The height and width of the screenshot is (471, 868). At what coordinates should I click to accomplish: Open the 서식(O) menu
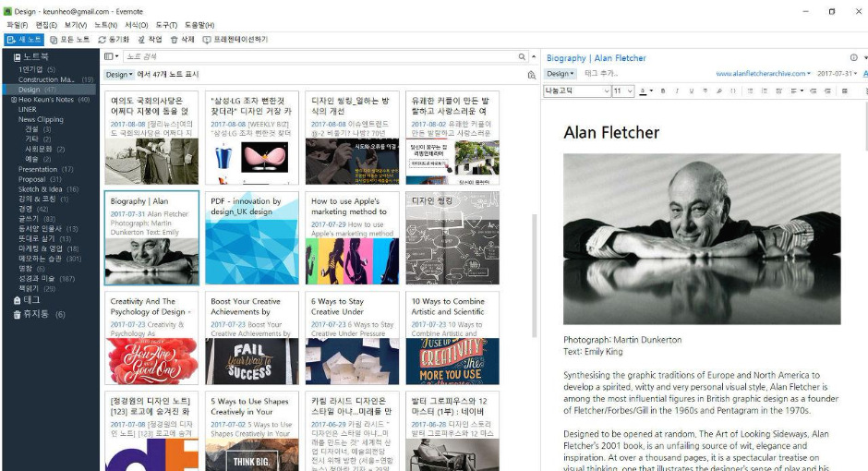tap(136, 25)
